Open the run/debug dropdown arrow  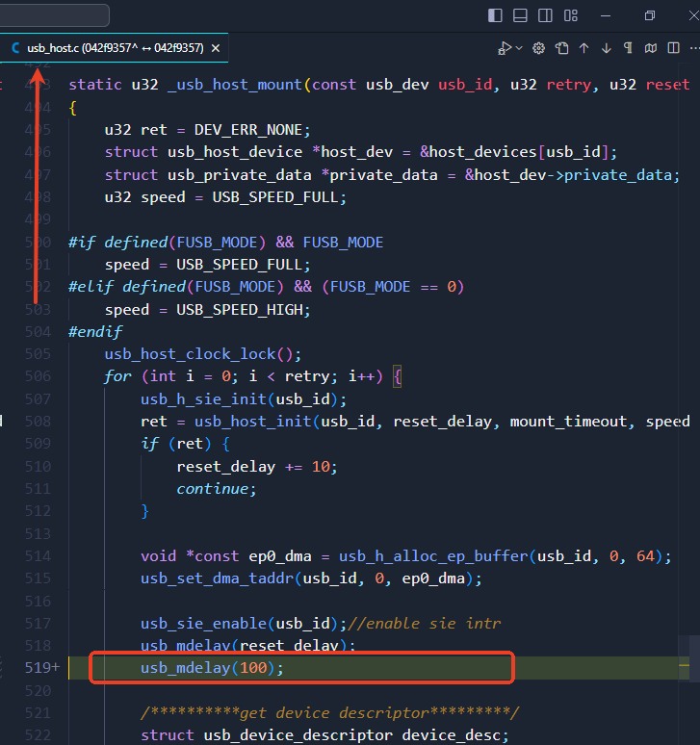click(x=519, y=48)
